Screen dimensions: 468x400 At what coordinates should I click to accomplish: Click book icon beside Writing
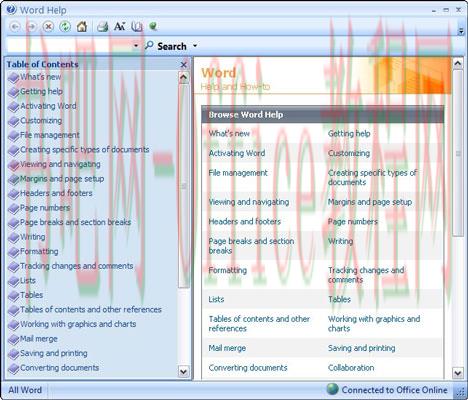[x=14, y=237]
